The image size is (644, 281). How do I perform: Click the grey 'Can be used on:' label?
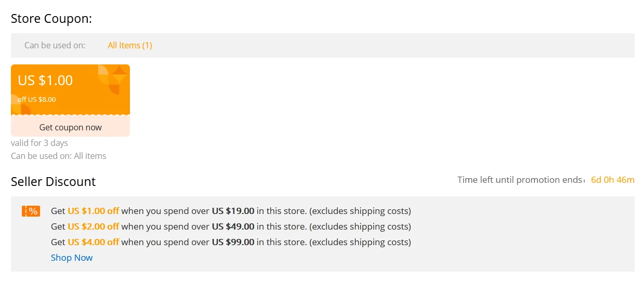tap(55, 45)
